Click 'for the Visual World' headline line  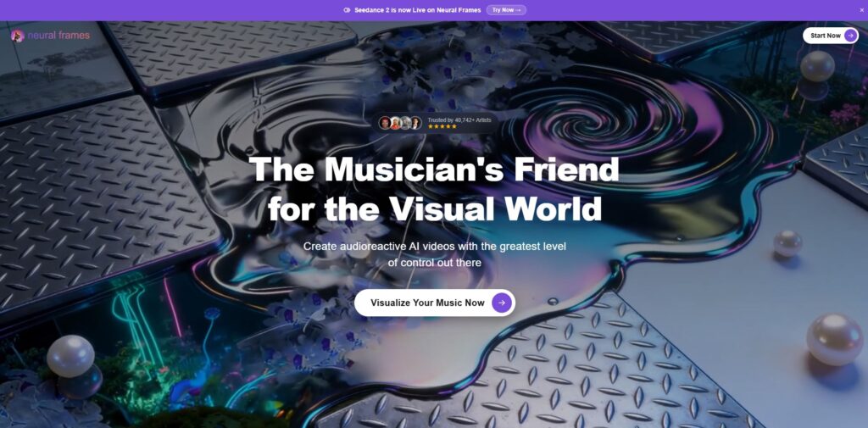point(435,208)
